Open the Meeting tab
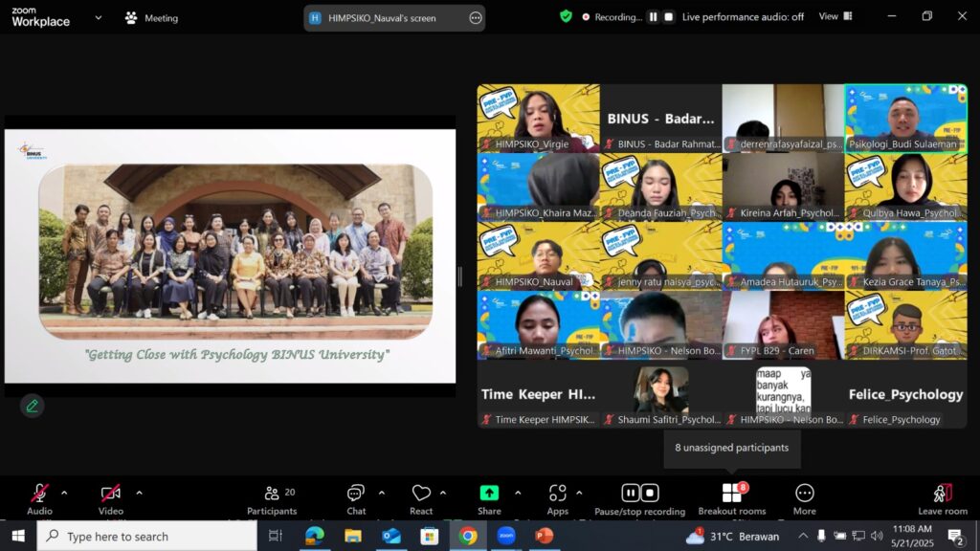This screenshot has height=551, width=980. pyautogui.click(x=152, y=18)
